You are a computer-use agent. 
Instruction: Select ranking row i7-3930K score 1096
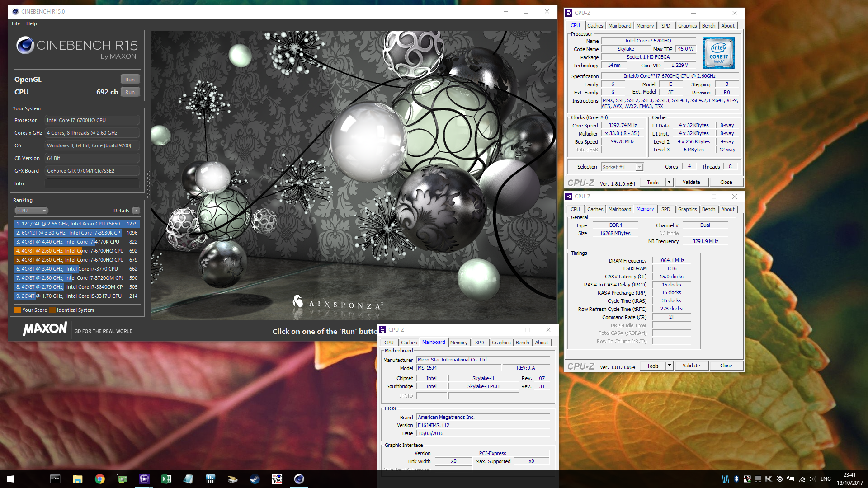(77, 233)
